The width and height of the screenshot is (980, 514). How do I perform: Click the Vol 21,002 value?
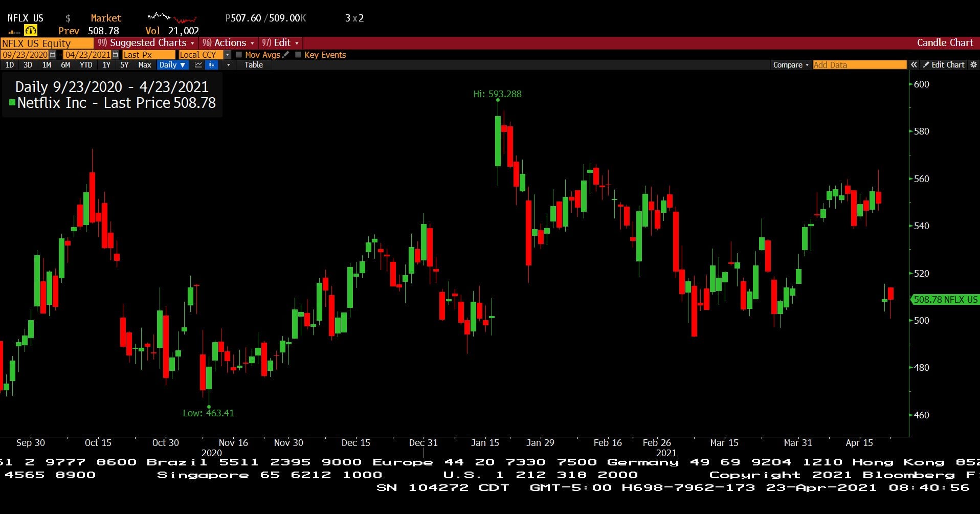coord(172,31)
